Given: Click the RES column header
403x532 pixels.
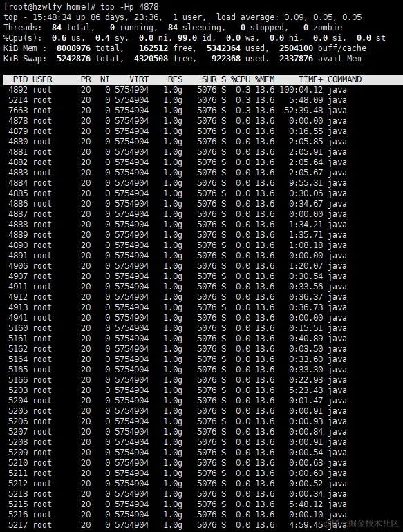Looking at the screenshot, I should (175, 79).
